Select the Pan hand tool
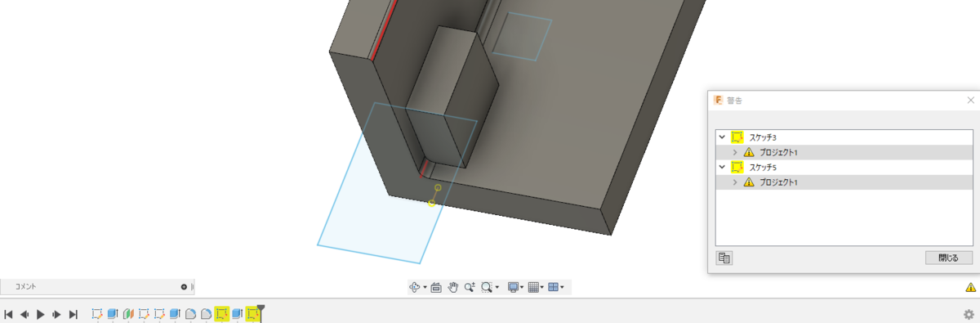This screenshot has height=323, width=980. (453, 287)
